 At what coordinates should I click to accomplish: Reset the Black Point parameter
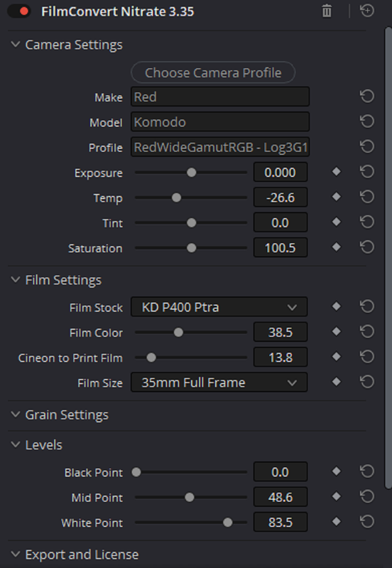tap(367, 471)
